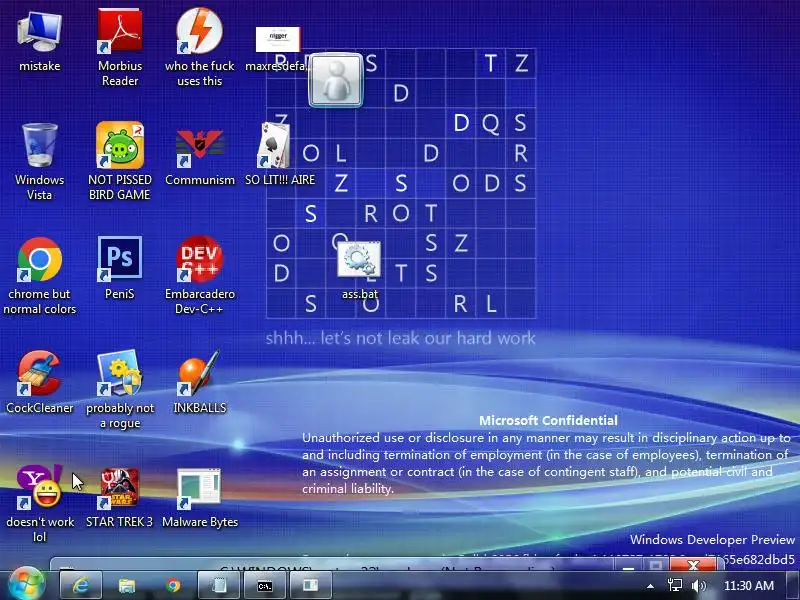
Task: Open 'chrome but normal colors' shortcut
Action: [x=39, y=259]
